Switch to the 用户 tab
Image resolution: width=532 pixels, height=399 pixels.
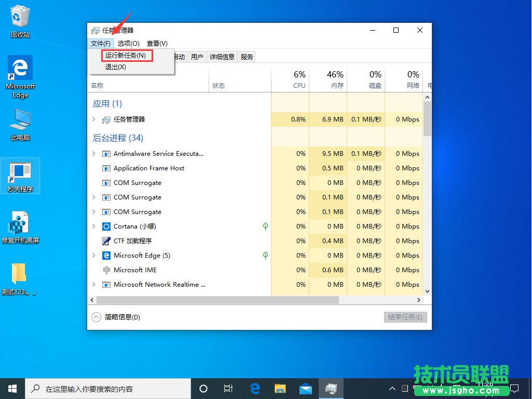197,57
